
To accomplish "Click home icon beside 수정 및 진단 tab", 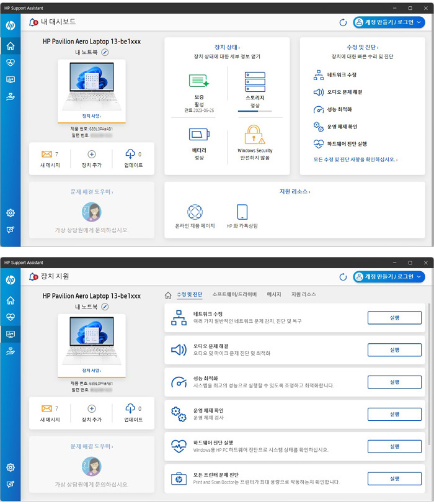I will 168,295.
